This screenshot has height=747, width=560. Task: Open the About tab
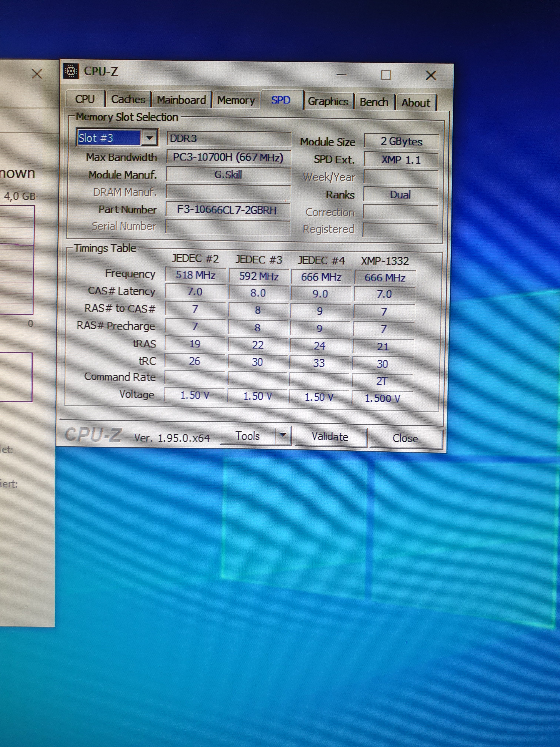tap(416, 103)
